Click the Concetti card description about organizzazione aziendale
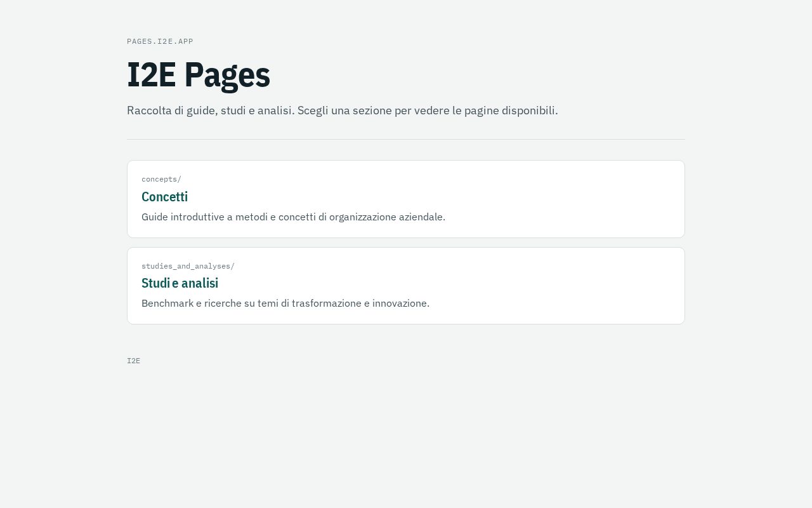 293,217
